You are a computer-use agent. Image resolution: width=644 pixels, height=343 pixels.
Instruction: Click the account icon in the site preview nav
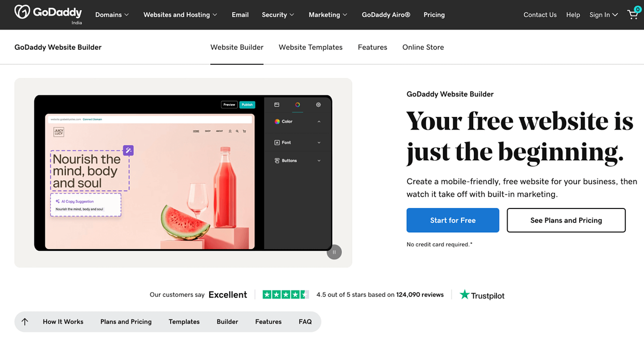point(230,131)
